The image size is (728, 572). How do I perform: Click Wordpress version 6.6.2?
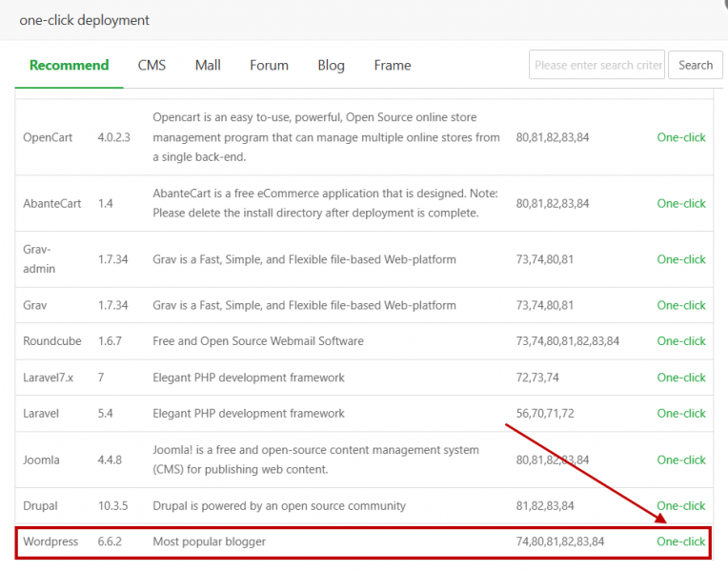coord(110,541)
